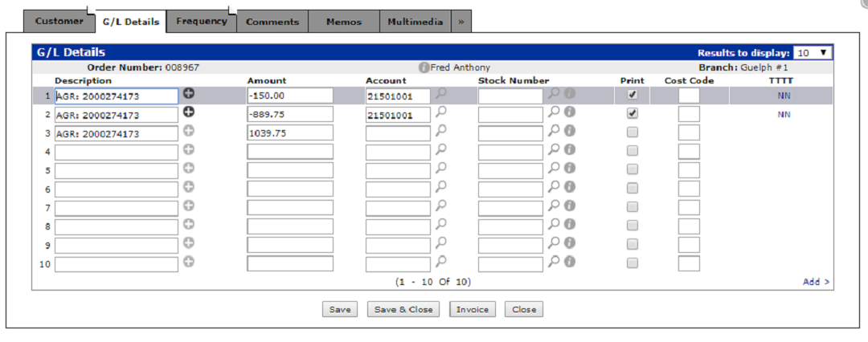Go to the Comments tab
This screenshot has width=868, height=342.
pos(272,22)
